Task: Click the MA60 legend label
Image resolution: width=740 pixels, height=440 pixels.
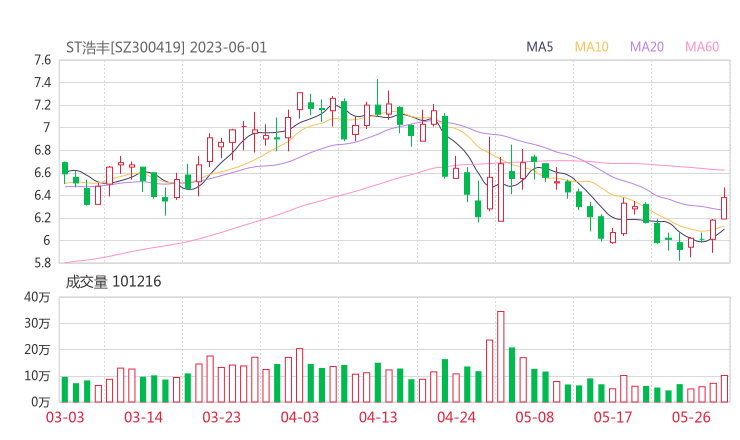Action: (702, 47)
